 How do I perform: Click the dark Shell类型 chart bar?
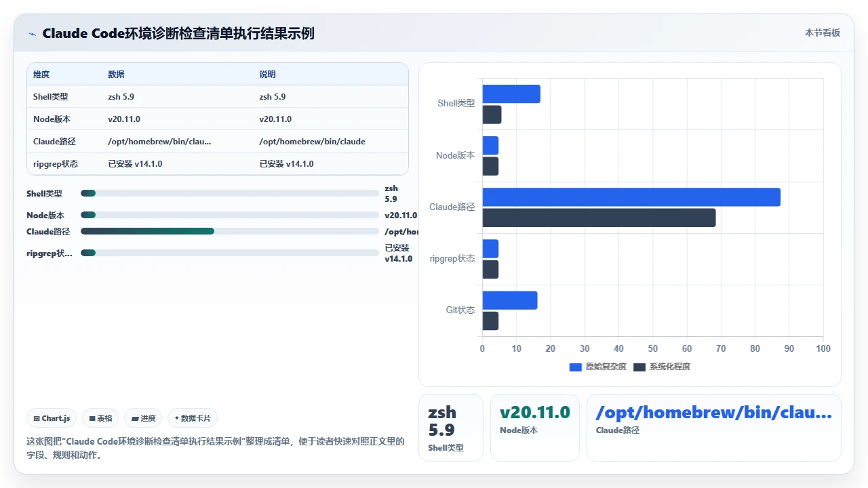492,115
